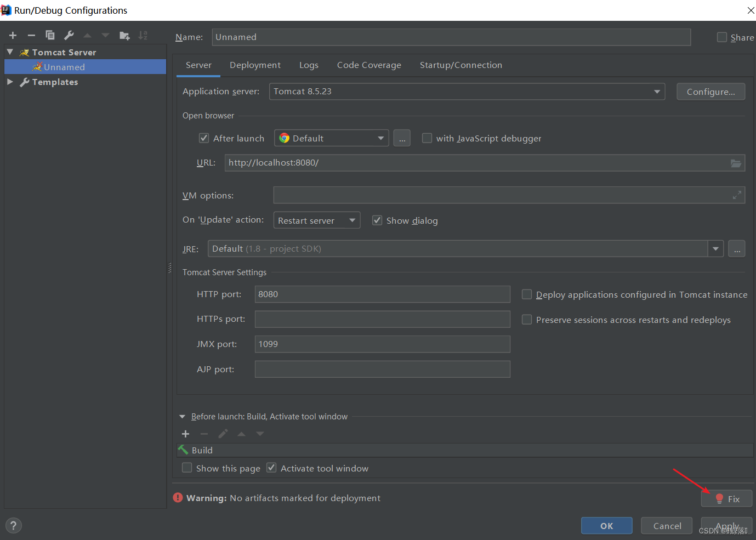The height and width of the screenshot is (540, 756).
Task: Enable Preserve sessions across restarts checkbox
Action: [527, 320]
